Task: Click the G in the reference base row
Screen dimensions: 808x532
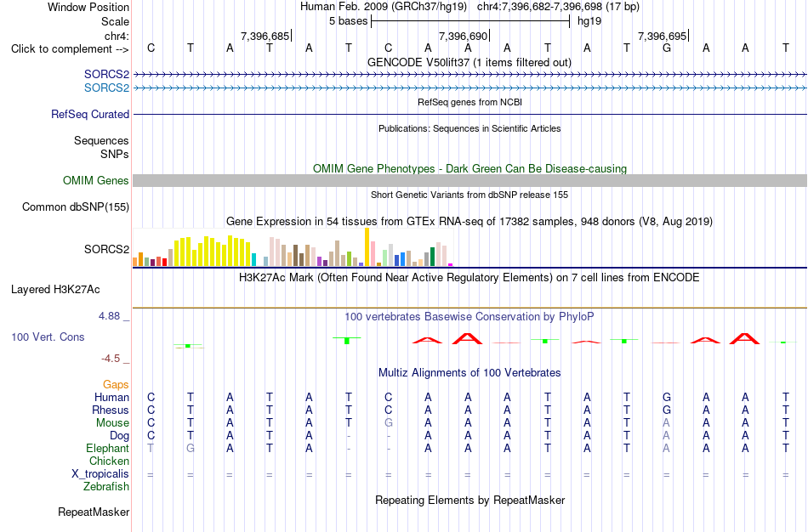Action: 667,48
